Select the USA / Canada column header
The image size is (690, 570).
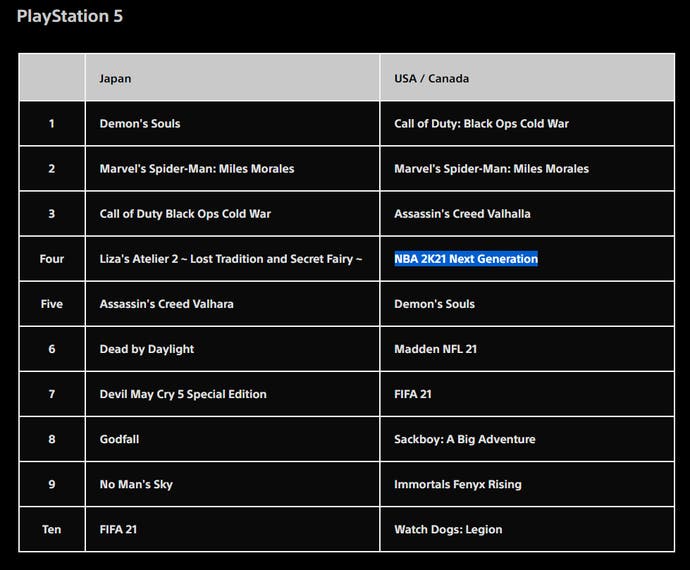tap(527, 78)
